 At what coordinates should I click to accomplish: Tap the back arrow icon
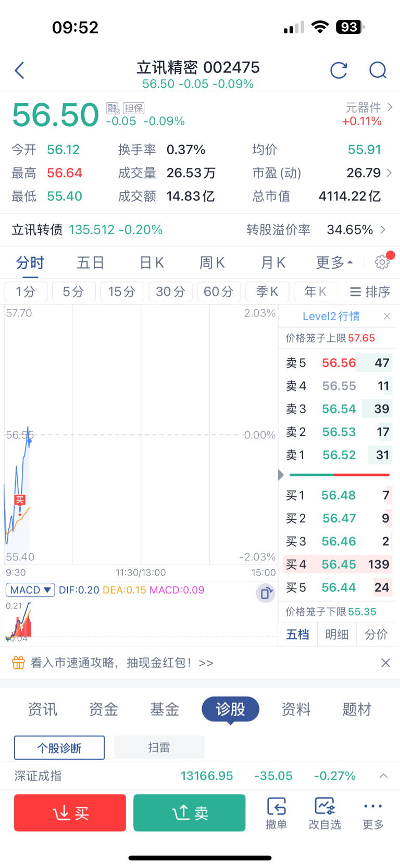click(x=19, y=70)
